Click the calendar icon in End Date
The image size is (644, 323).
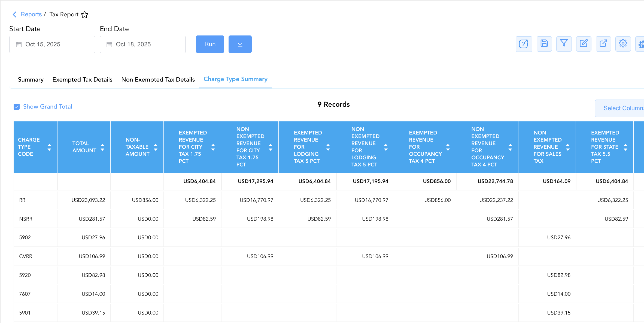pyautogui.click(x=109, y=44)
